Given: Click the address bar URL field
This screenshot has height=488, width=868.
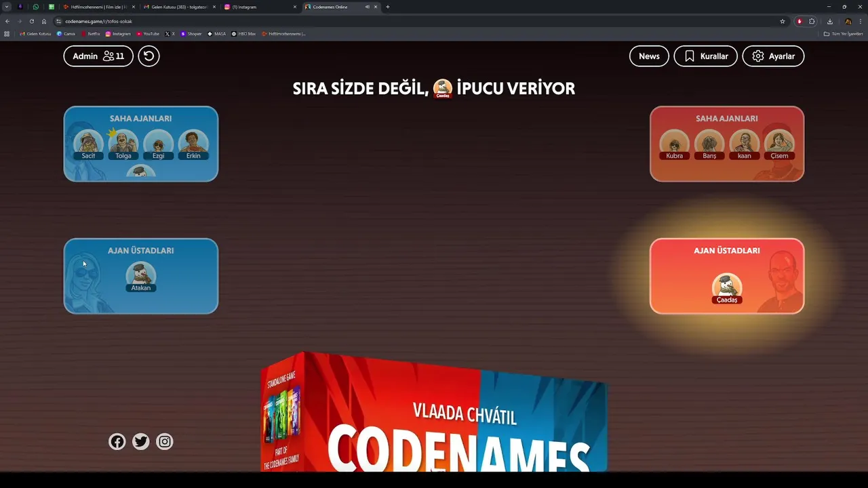Looking at the screenshot, I should pos(420,21).
